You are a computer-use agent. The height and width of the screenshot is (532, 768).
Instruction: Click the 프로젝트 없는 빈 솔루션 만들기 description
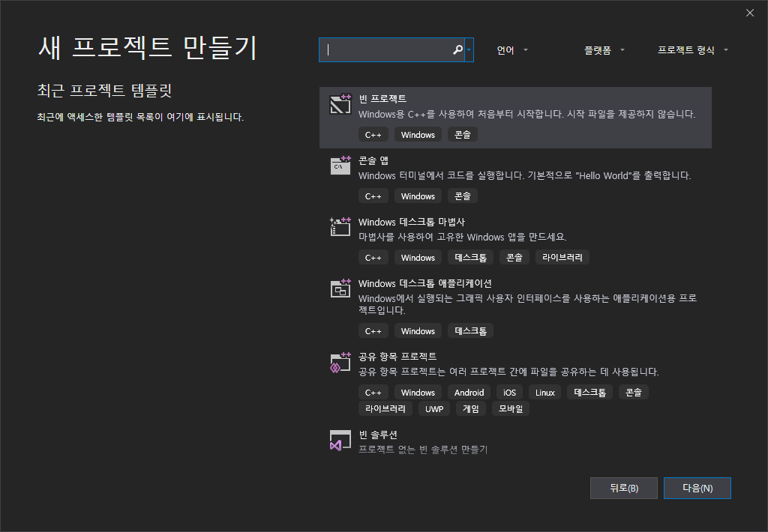(423, 450)
